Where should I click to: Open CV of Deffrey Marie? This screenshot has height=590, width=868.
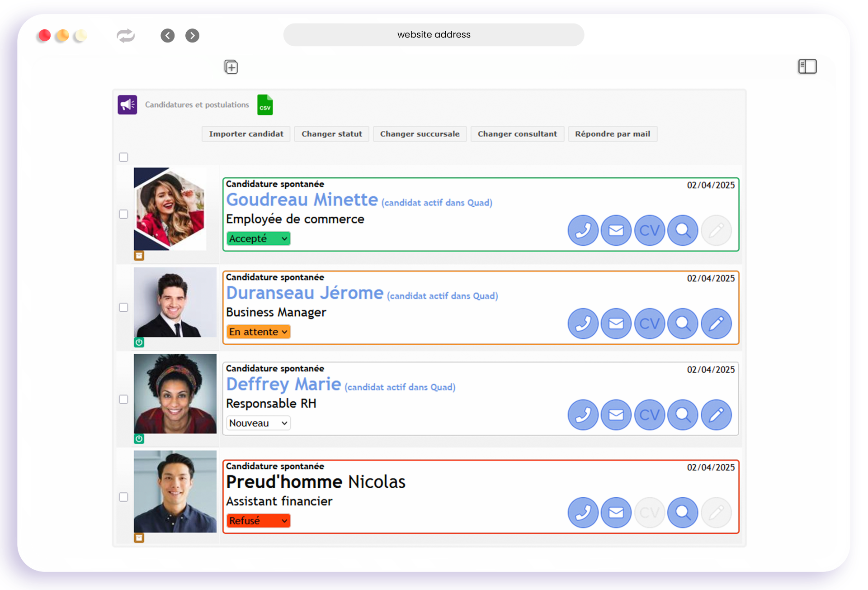[649, 415]
